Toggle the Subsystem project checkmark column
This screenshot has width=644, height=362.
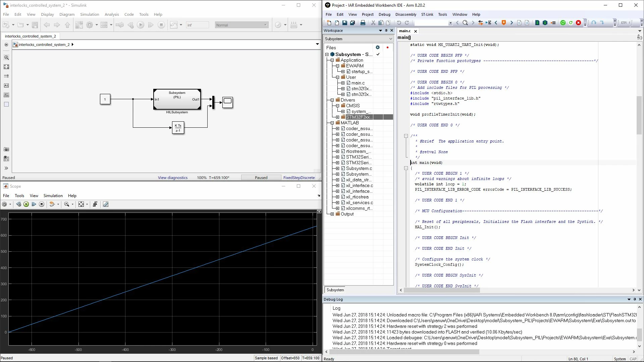pyautogui.click(x=378, y=54)
